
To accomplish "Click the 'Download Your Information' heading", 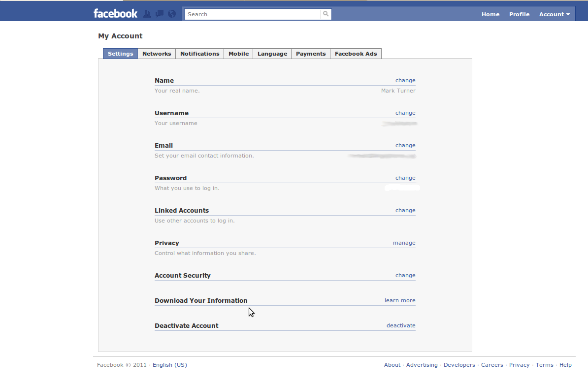I will (x=201, y=301).
